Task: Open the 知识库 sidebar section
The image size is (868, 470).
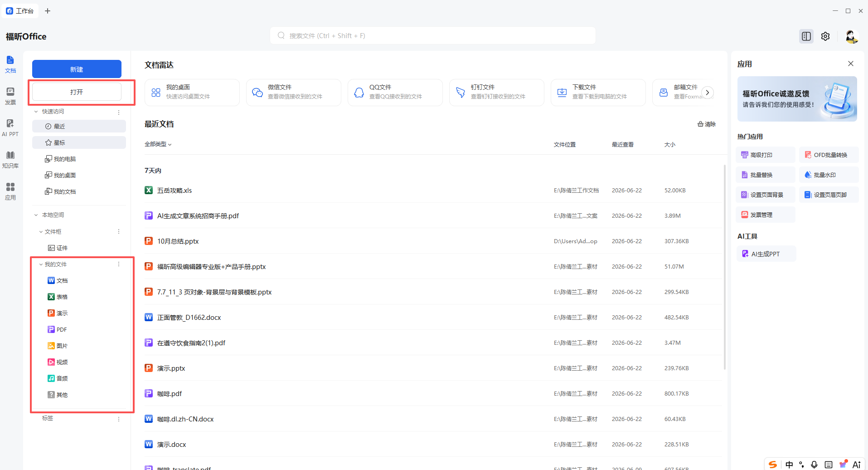Action: [x=10, y=159]
